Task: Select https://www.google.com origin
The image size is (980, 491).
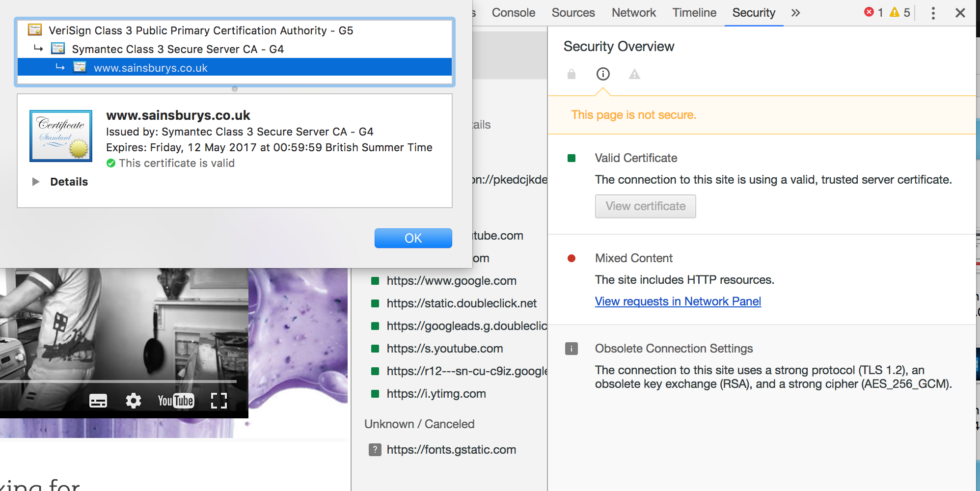Action: point(451,281)
